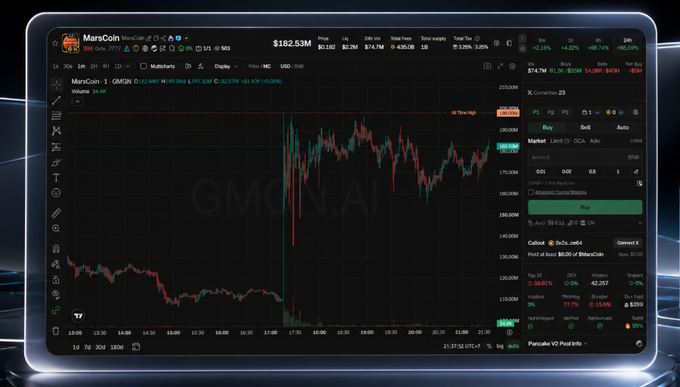The width and height of the screenshot is (680, 387).
Task: Select the 1H timeframe
Action: tap(94, 66)
